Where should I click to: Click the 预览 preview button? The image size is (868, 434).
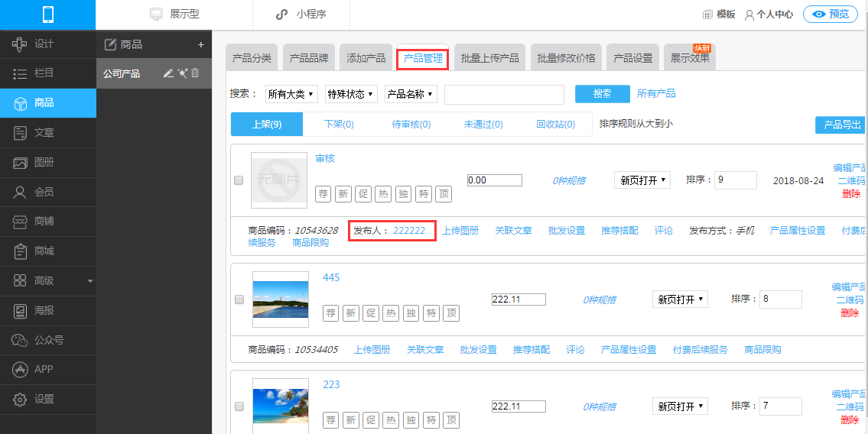(x=830, y=14)
